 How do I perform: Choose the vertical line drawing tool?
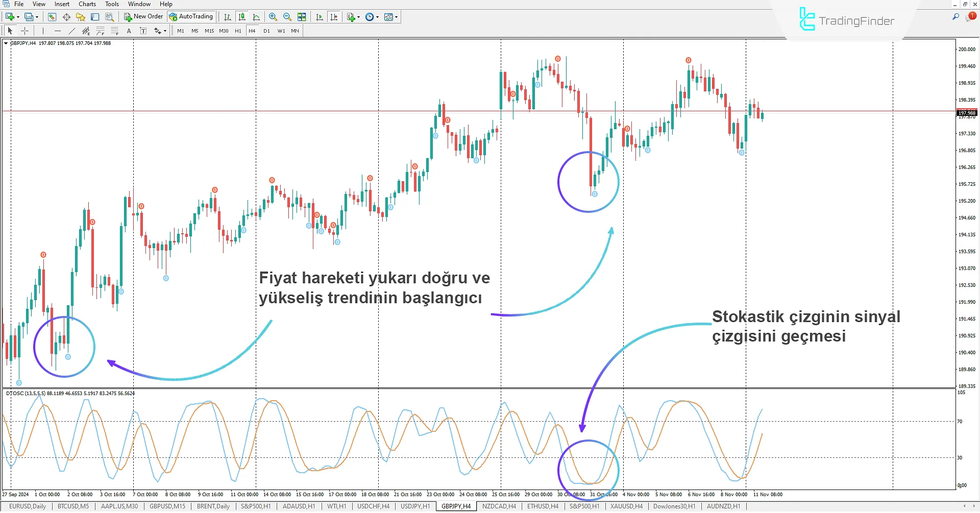tap(43, 31)
